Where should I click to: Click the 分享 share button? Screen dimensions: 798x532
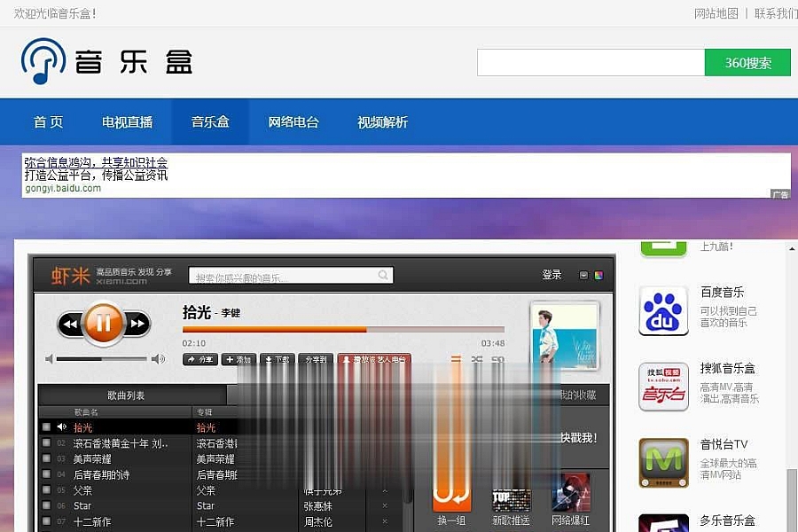[x=200, y=359]
